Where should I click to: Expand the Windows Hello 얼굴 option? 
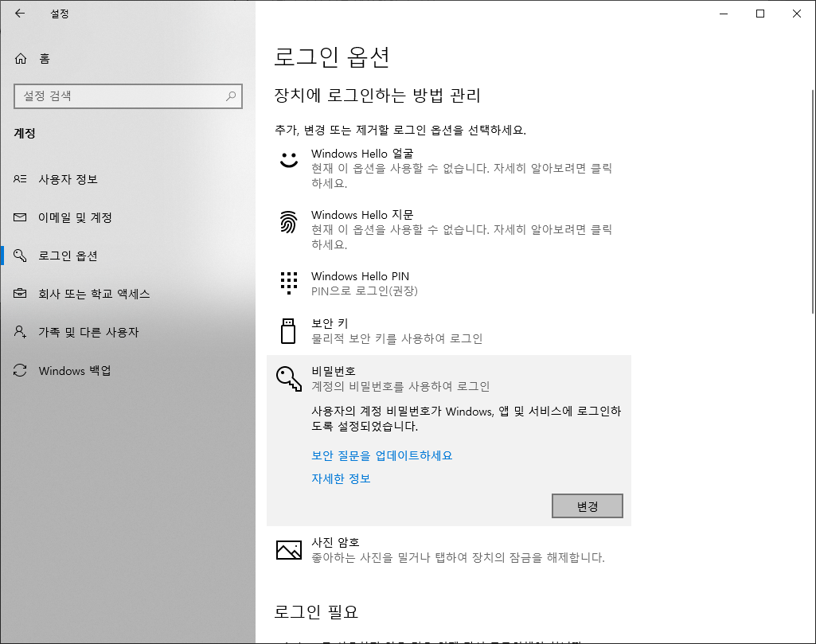448,169
